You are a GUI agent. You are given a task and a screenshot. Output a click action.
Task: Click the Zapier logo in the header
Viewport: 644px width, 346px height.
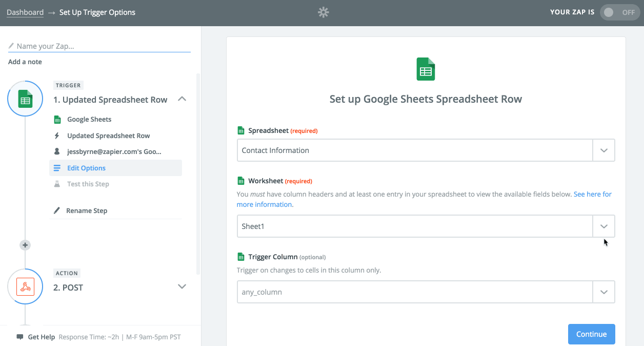[323, 12]
